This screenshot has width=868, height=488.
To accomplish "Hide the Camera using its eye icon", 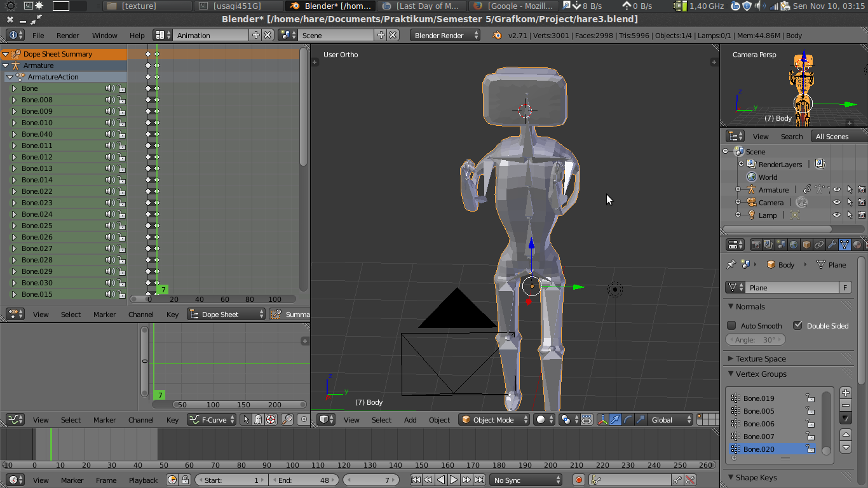I will tap(837, 203).
